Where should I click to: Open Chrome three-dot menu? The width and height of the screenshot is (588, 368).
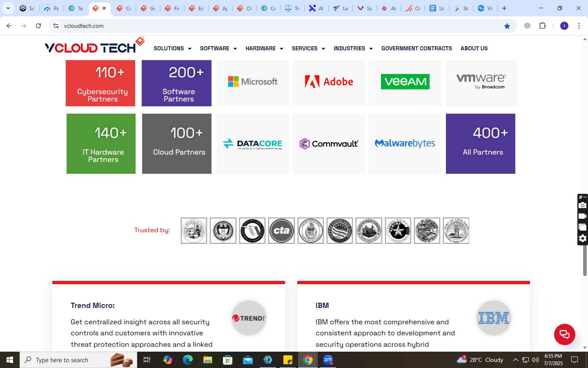pos(579,26)
